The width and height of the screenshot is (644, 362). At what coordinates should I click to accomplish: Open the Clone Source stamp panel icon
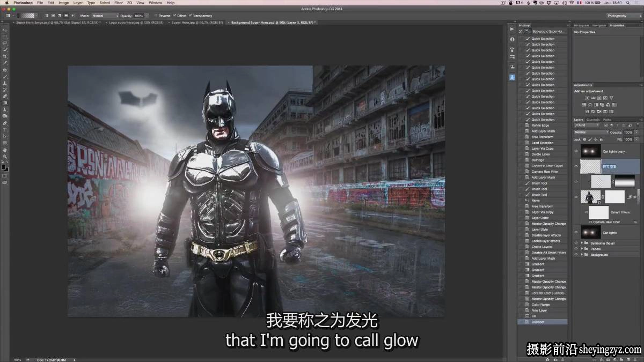512,67
